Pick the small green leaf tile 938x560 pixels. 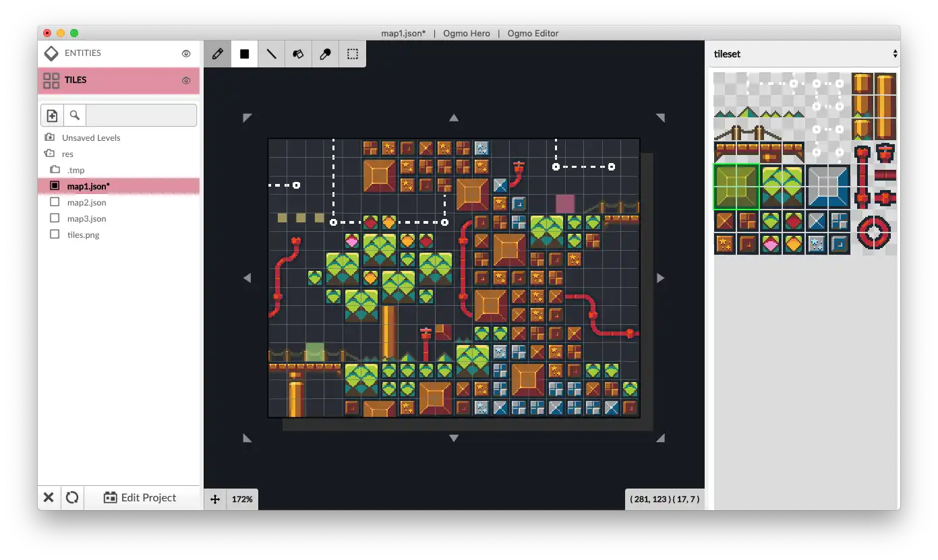pos(771,221)
